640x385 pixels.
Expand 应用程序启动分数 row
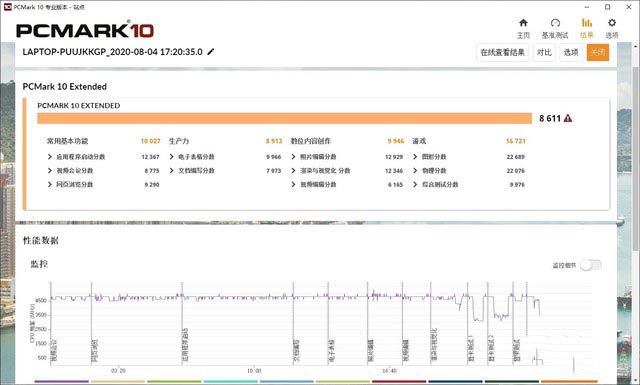click(50, 157)
